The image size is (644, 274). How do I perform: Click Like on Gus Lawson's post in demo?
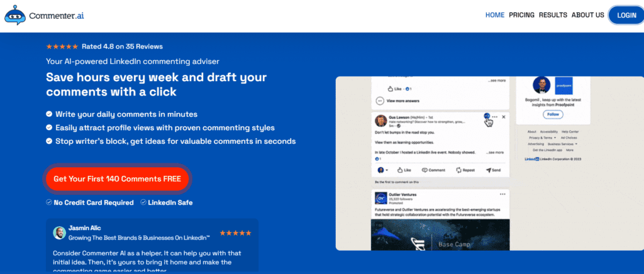(x=404, y=170)
